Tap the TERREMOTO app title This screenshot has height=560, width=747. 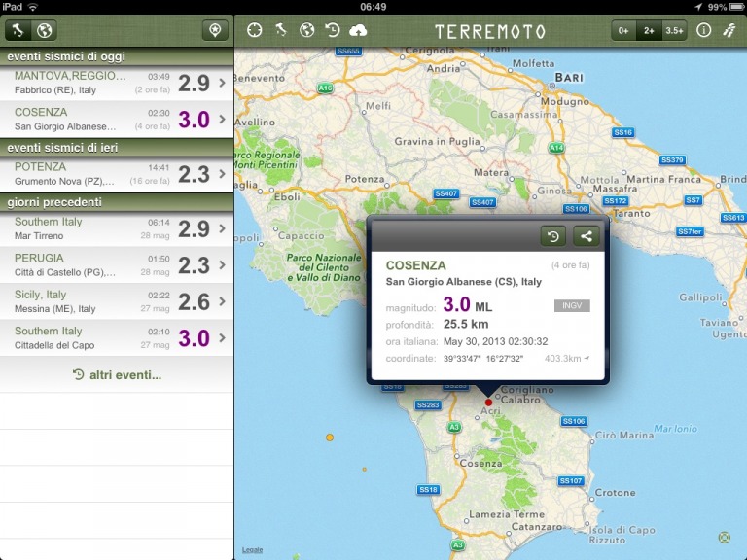pos(490,32)
